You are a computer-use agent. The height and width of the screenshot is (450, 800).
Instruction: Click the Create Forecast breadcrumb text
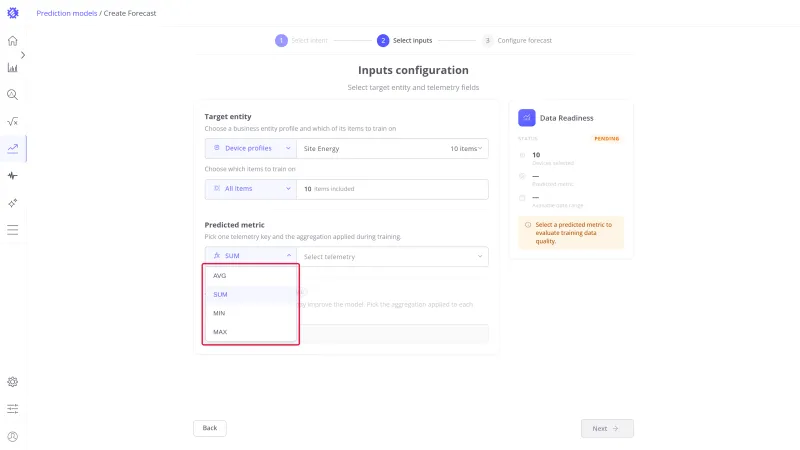tap(130, 13)
